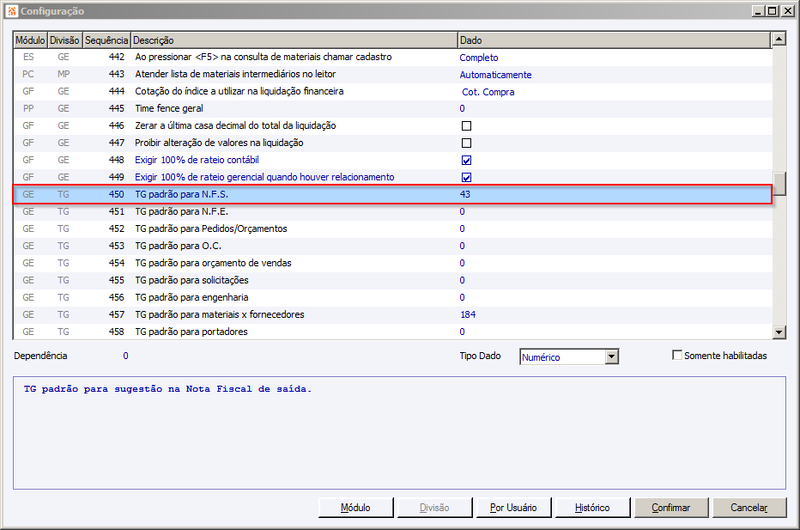Click the Módulo button
Image resolution: width=800 pixels, height=530 pixels.
click(356, 508)
